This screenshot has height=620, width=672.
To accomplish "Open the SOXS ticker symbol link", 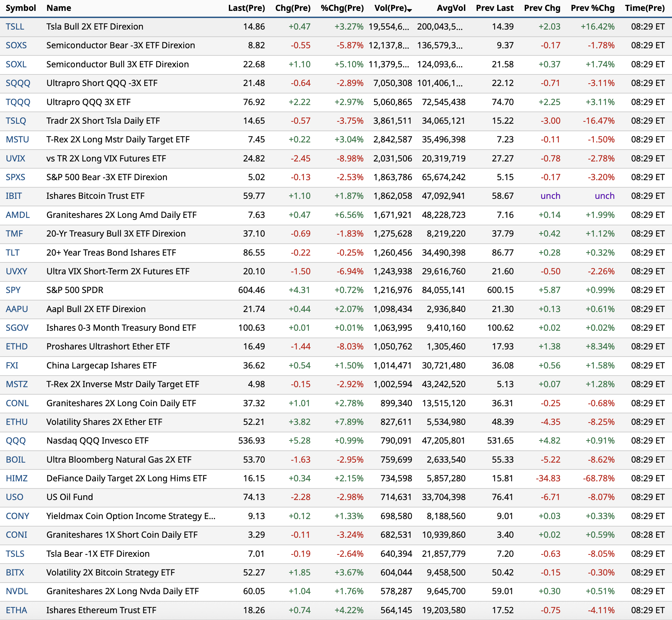I will tap(16, 45).
